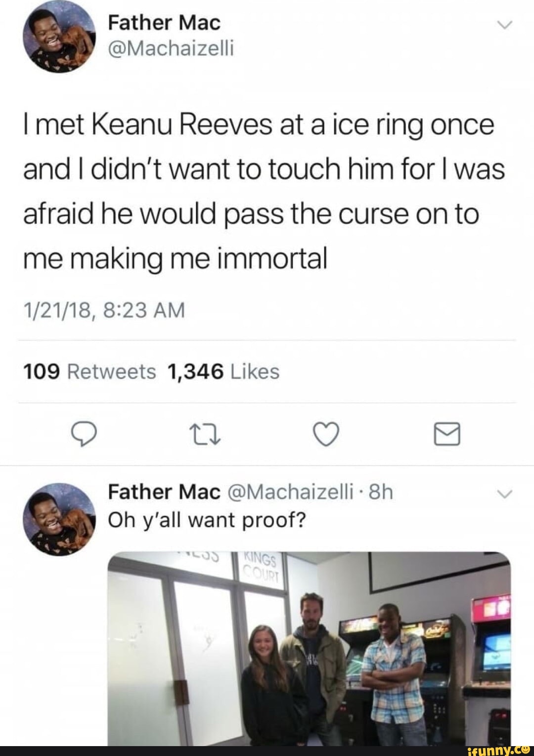Open the Father Mac name on main tweet
This screenshot has width=534, height=756.
tap(164, 23)
